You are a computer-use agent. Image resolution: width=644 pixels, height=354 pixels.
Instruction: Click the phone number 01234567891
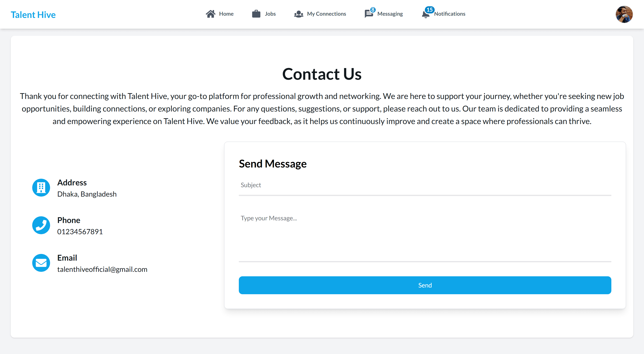tap(80, 232)
